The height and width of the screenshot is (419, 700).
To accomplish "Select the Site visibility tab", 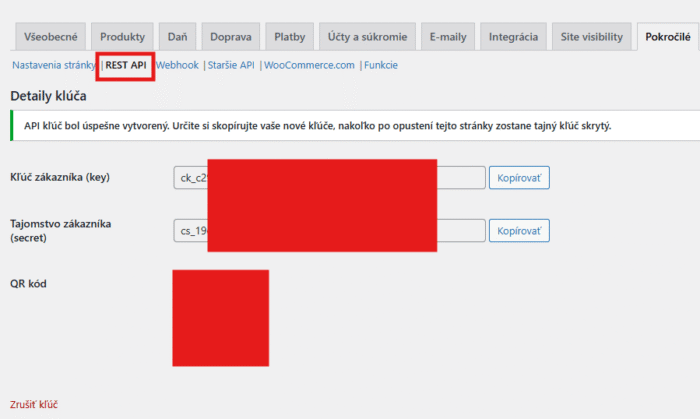I will click(x=592, y=37).
